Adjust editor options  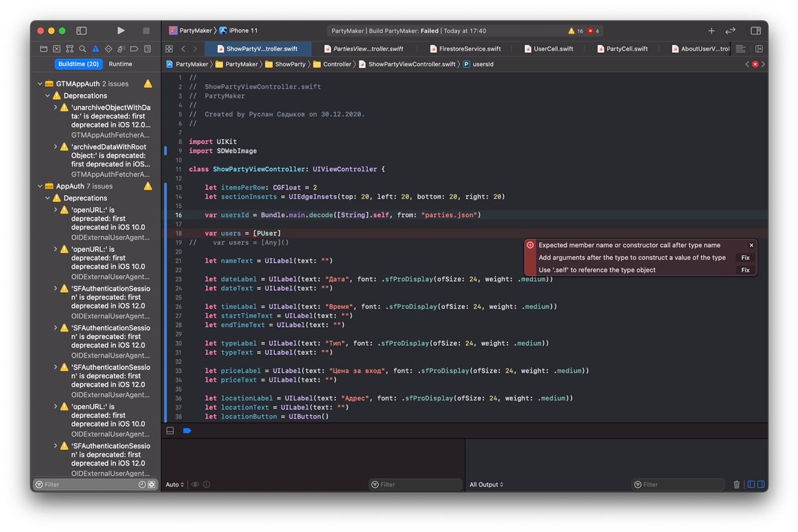[741, 49]
